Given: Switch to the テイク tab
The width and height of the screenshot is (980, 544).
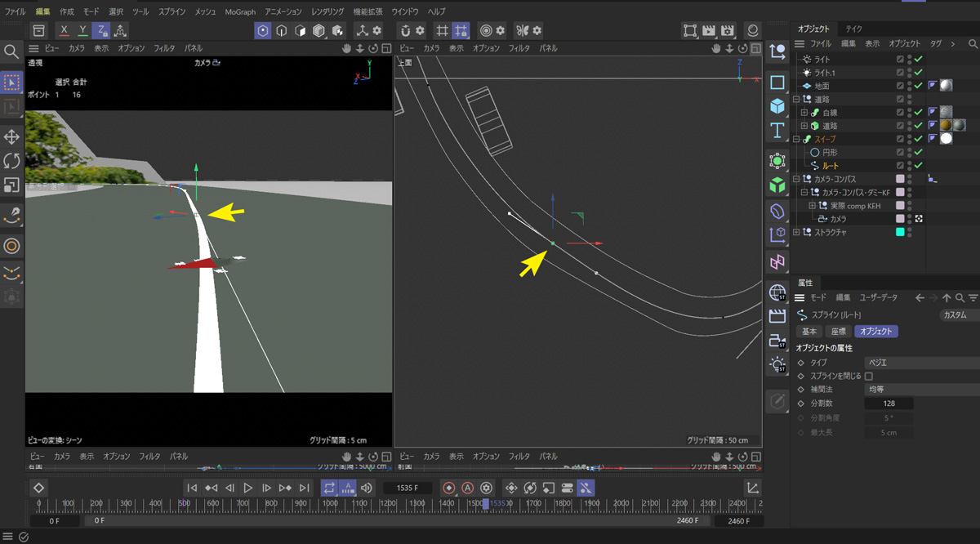Looking at the screenshot, I should (853, 29).
